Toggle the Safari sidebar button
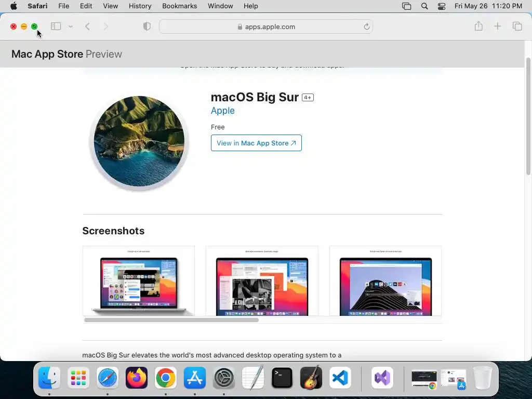The width and height of the screenshot is (532, 399). 56,26
